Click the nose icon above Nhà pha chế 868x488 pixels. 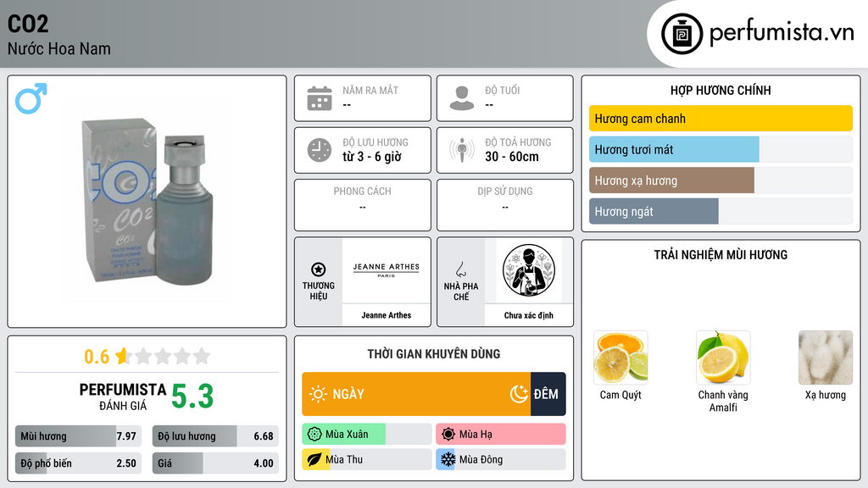point(460,269)
